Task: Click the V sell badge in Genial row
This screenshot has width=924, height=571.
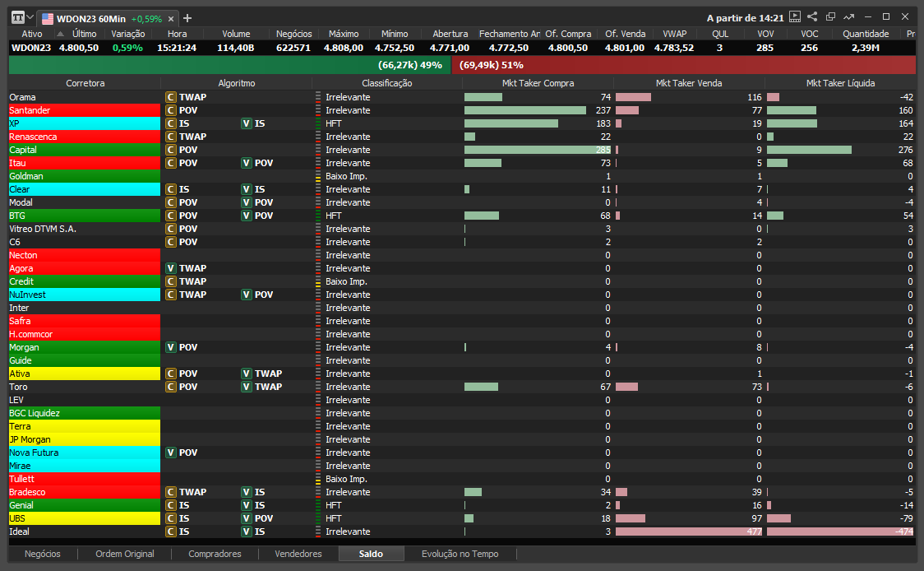Action: (x=247, y=505)
